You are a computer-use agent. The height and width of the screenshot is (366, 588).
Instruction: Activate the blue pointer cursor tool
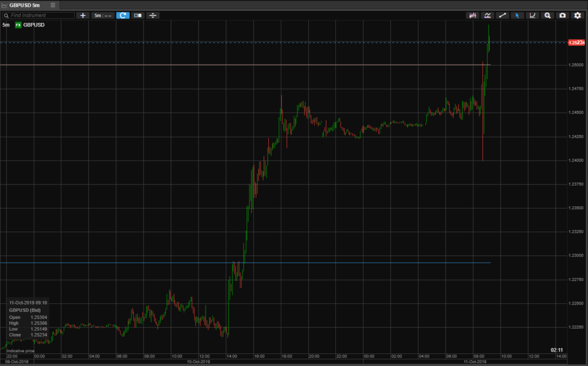point(517,16)
